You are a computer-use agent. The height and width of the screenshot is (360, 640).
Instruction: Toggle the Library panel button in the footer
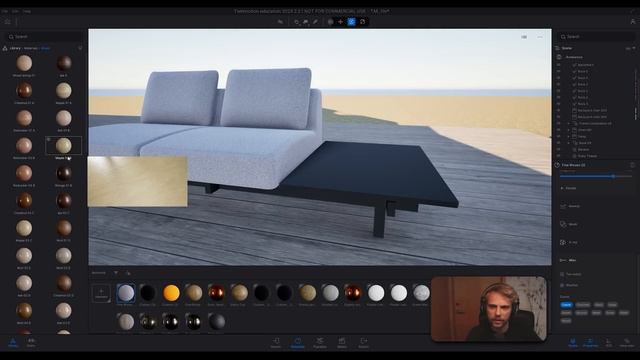pyautogui.click(x=13, y=342)
